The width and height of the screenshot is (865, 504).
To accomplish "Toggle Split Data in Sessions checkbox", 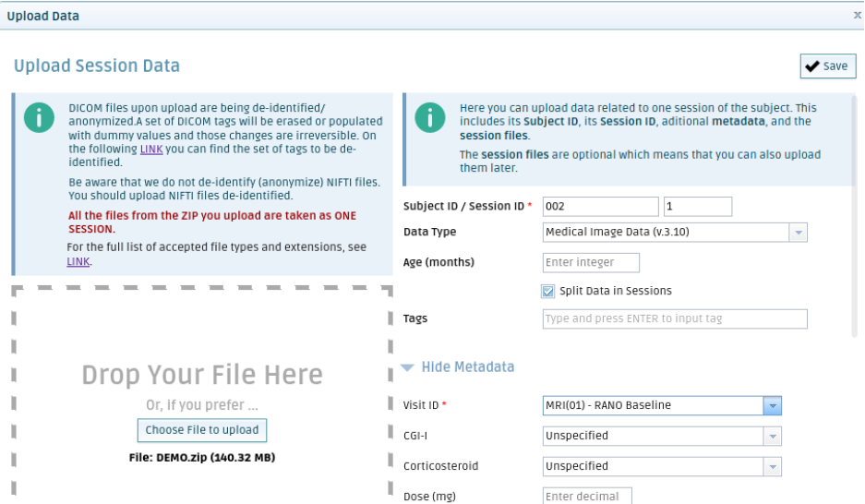I will click(x=548, y=291).
